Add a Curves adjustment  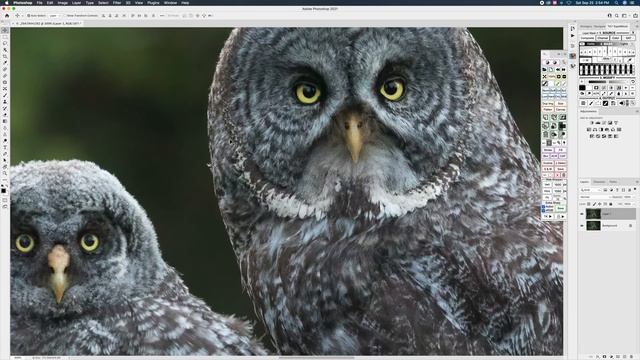(604, 123)
